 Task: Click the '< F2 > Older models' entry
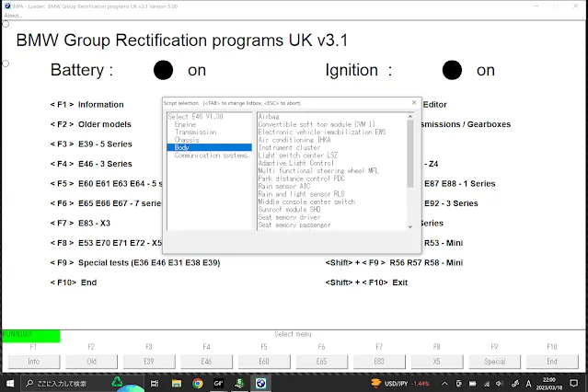(91, 124)
